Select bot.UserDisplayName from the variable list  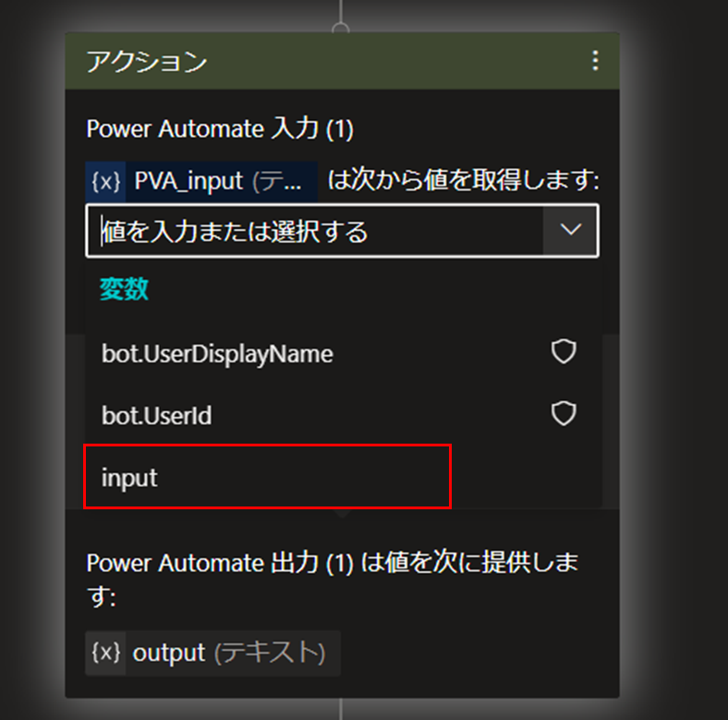[x=343, y=353]
